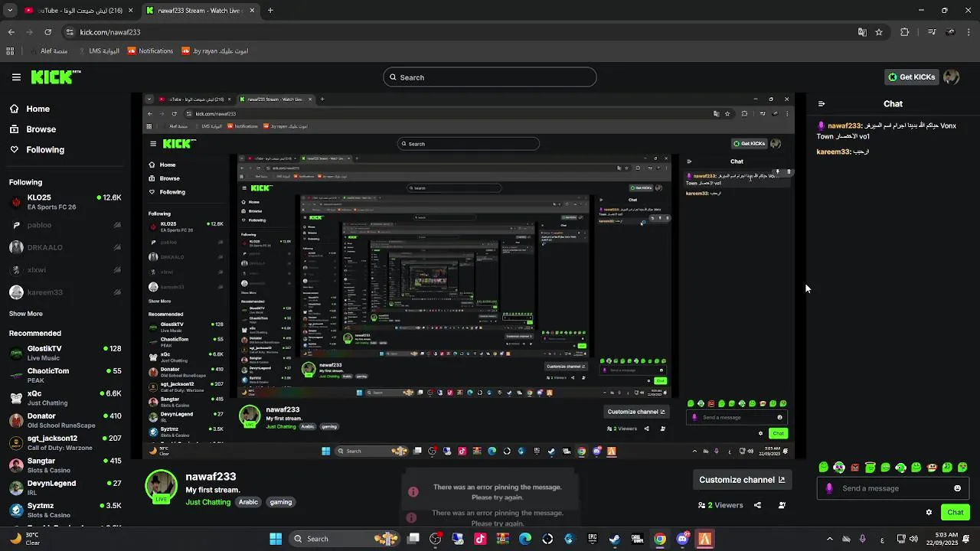Viewport: 980px width, 551px height.
Task: Open Chrome apps grid in bookmarks bar
Action: tap(10, 51)
